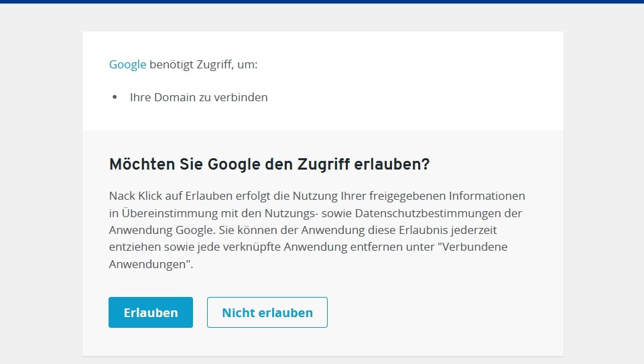Click the bullet dot before Ihre Domain

click(115, 97)
